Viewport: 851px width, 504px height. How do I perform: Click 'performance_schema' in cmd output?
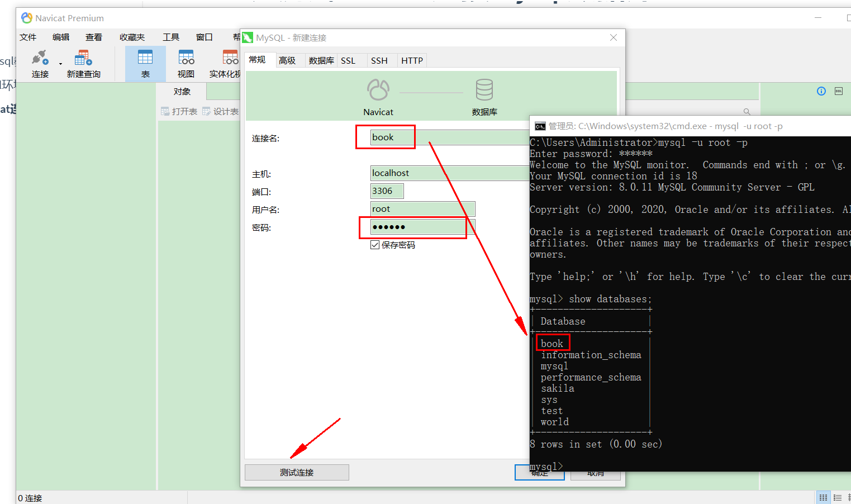click(591, 377)
